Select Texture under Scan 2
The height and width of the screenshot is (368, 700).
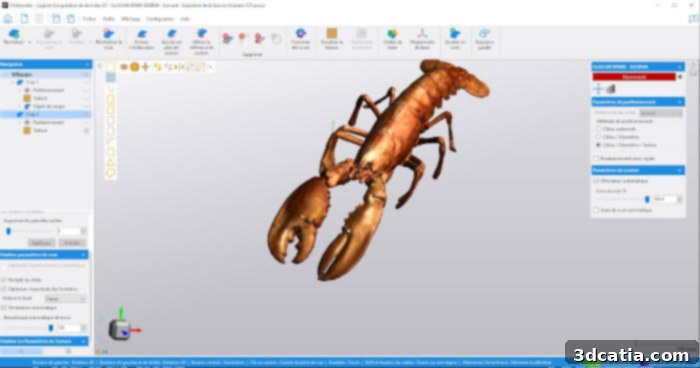click(40, 130)
